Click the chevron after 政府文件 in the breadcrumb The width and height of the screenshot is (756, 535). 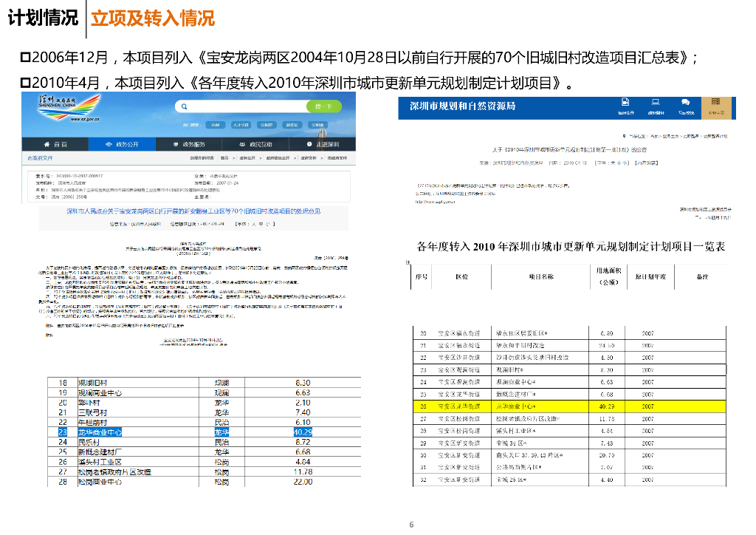(322, 159)
